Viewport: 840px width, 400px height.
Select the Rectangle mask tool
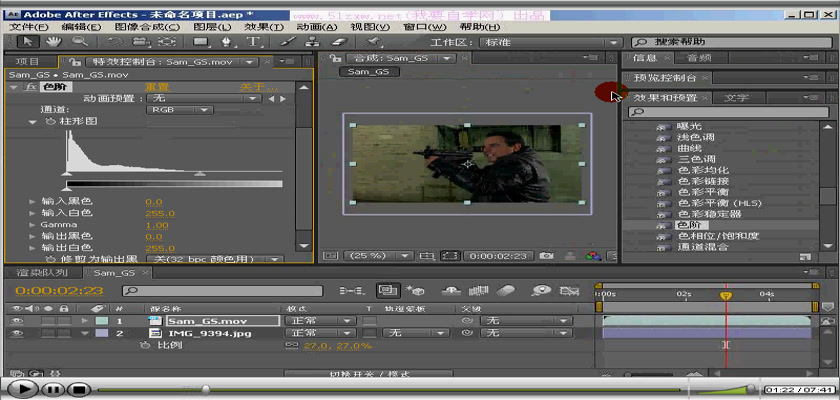[200, 42]
